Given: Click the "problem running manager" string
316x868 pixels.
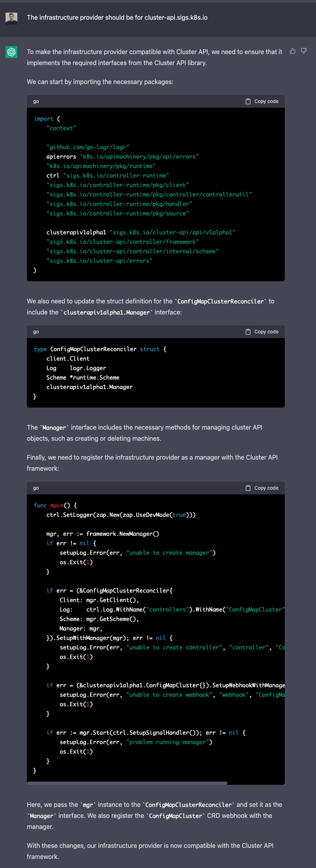Looking at the screenshot, I should pos(167,742).
